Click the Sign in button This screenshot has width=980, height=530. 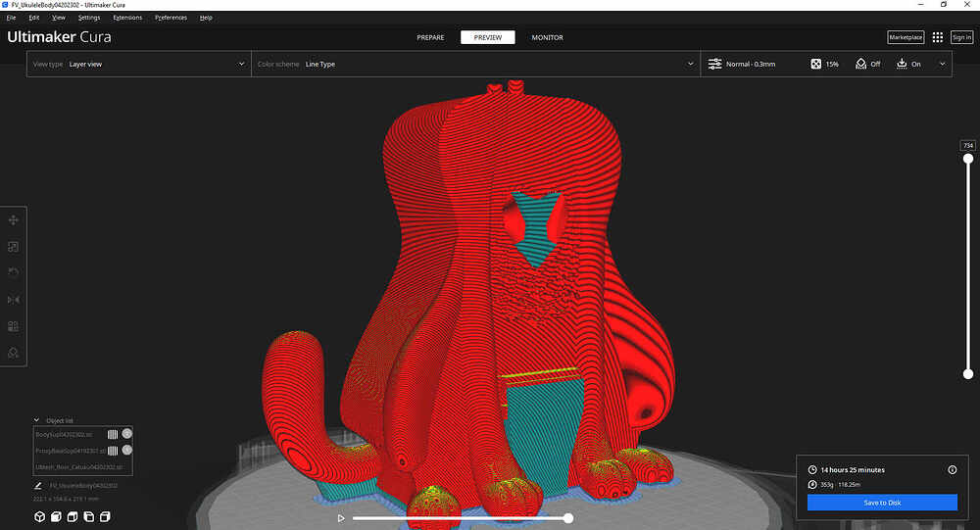(961, 37)
